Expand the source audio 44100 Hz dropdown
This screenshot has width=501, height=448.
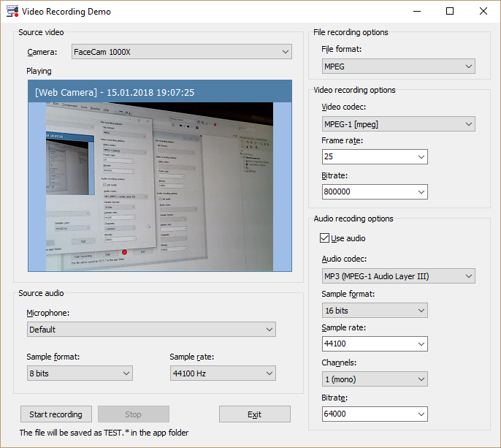pyautogui.click(x=222, y=373)
